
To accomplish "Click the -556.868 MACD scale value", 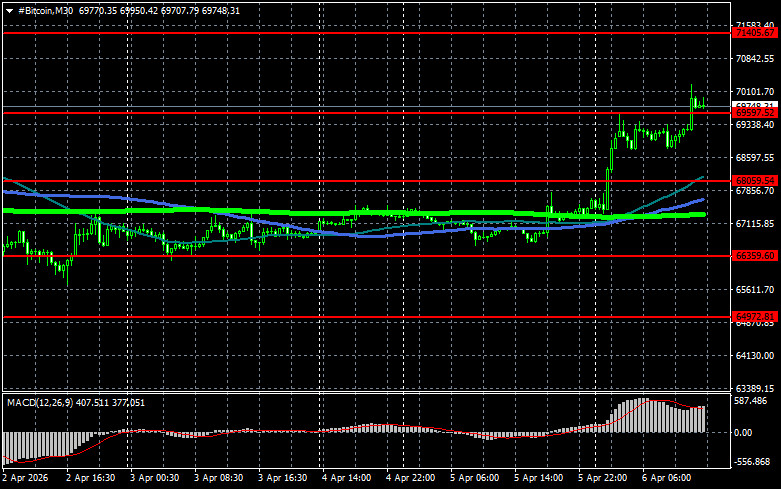I will tap(752, 462).
